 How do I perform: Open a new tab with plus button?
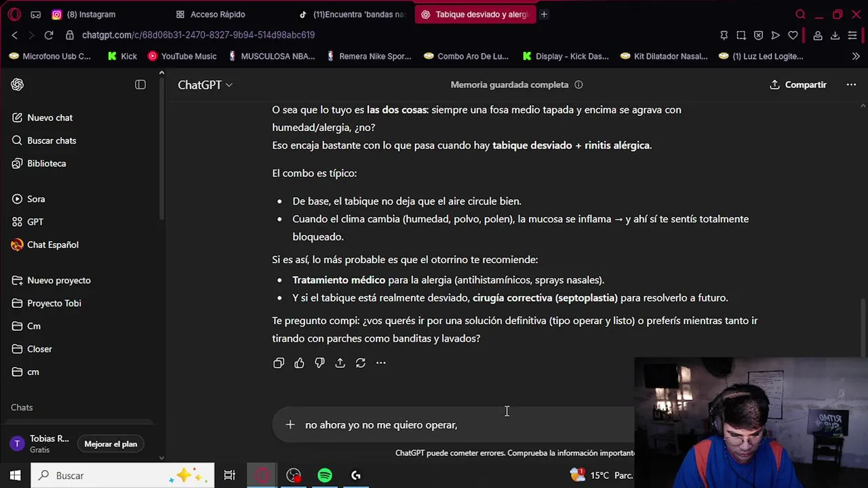pyautogui.click(x=544, y=14)
